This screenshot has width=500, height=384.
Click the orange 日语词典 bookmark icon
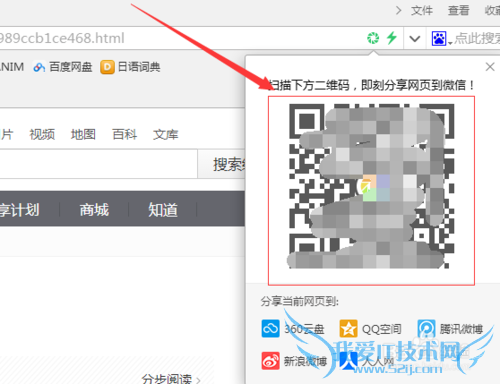[107, 67]
